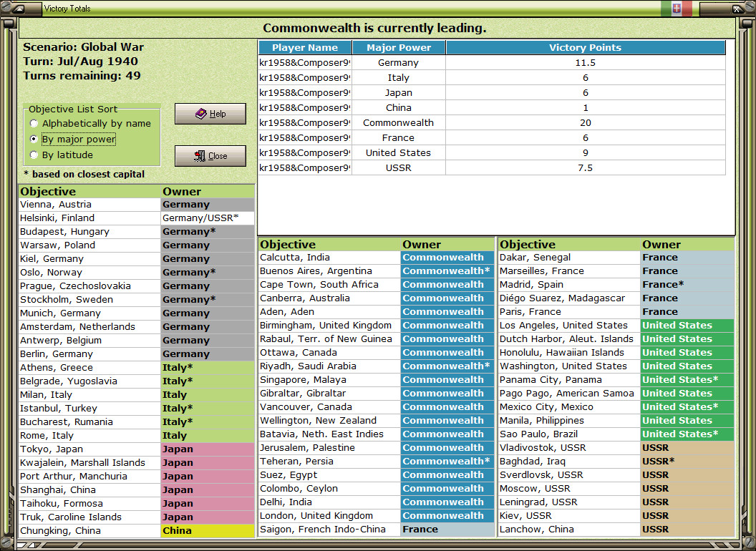Click the victory points value 7.5
Viewport: 756px width, 551px height.
(x=586, y=167)
